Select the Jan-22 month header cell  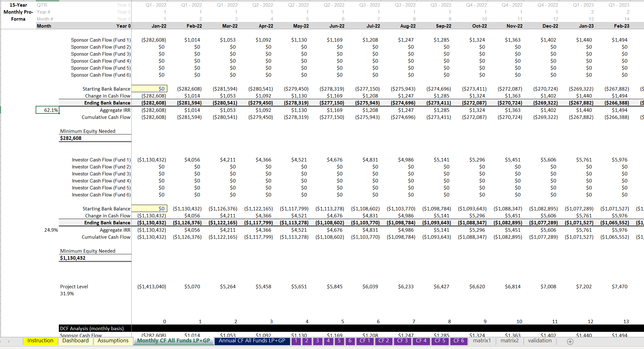point(158,26)
